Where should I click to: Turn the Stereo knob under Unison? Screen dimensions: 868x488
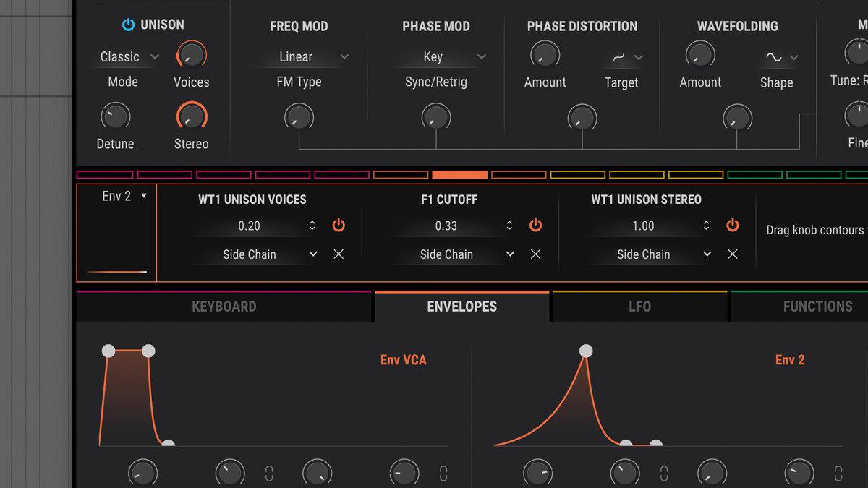[x=190, y=114]
